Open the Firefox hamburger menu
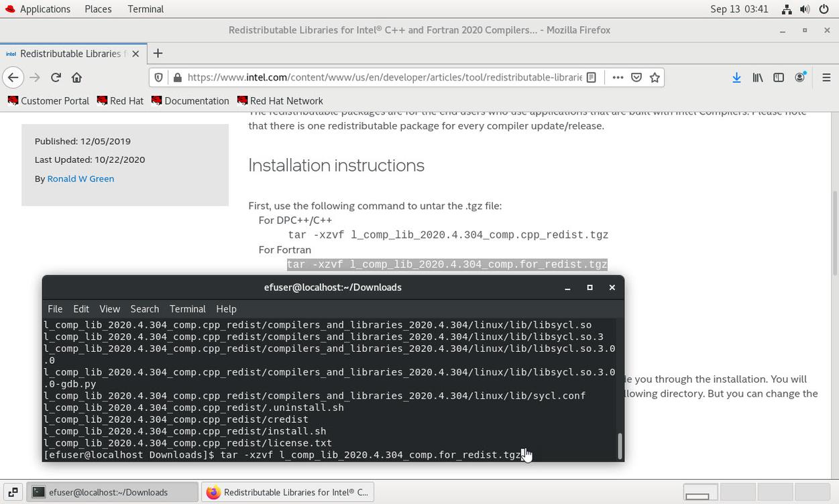 [x=826, y=77]
